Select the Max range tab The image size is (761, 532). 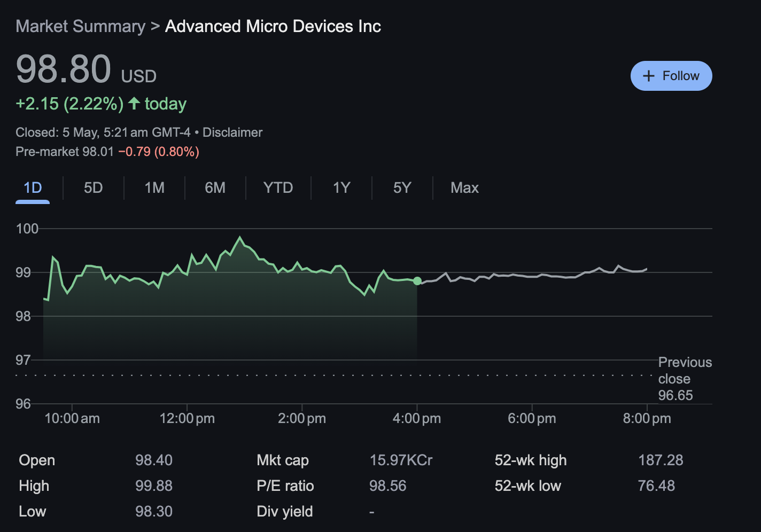(464, 188)
